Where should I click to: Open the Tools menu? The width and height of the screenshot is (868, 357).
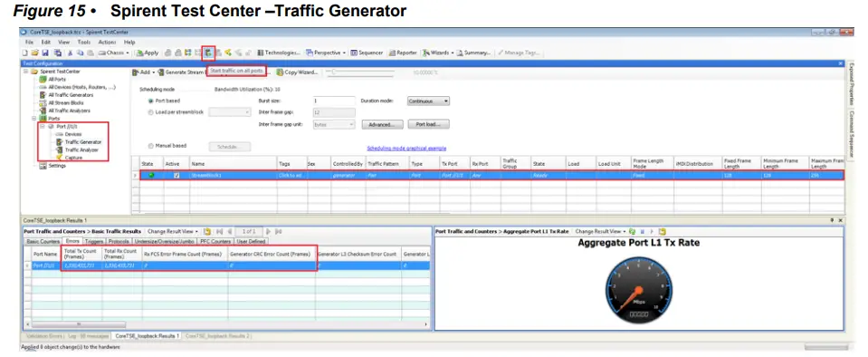point(84,42)
